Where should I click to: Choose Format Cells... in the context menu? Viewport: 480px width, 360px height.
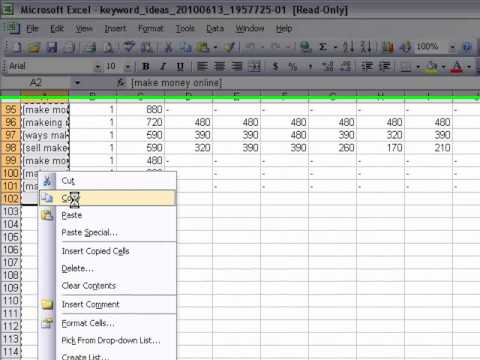coord(107,323)
